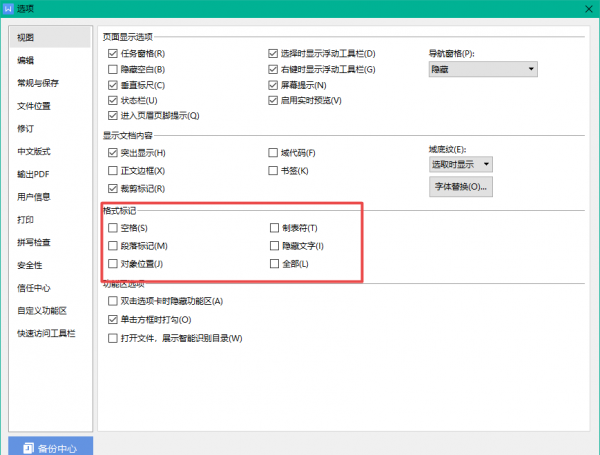Toggle 任务窗格(R) checkbox
The height and width of the screenshot is (455, 600).
coord(112,54)
